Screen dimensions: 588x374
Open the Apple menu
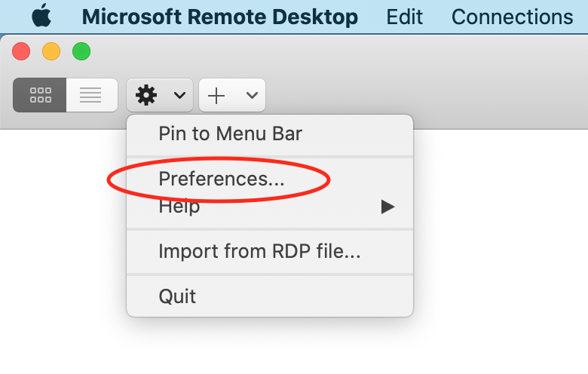coord(41,17)
